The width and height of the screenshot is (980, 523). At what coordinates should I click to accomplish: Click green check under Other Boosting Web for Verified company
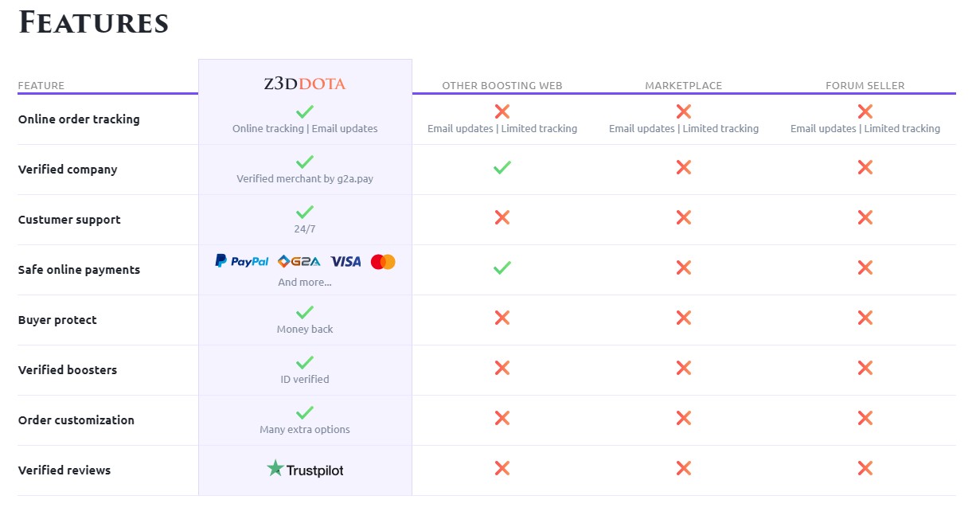coord(502,167)
